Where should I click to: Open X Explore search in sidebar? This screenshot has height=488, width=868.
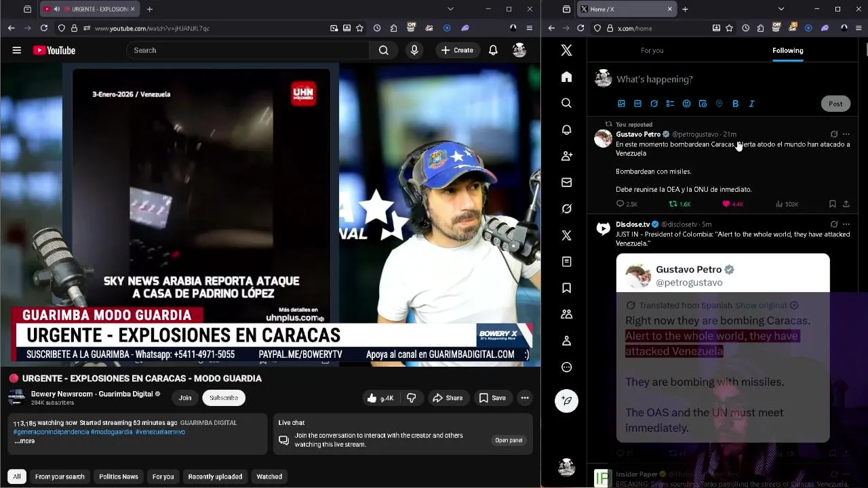point(567,103)
